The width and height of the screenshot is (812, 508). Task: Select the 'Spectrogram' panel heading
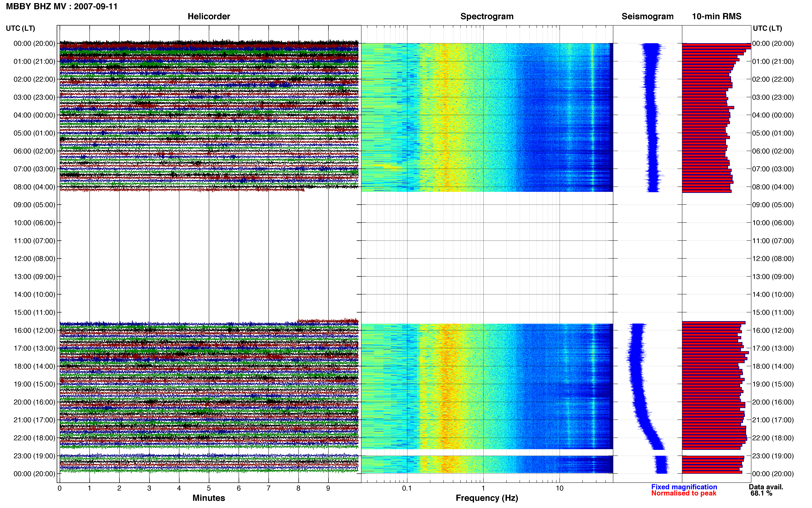click(x=487, y=16)
